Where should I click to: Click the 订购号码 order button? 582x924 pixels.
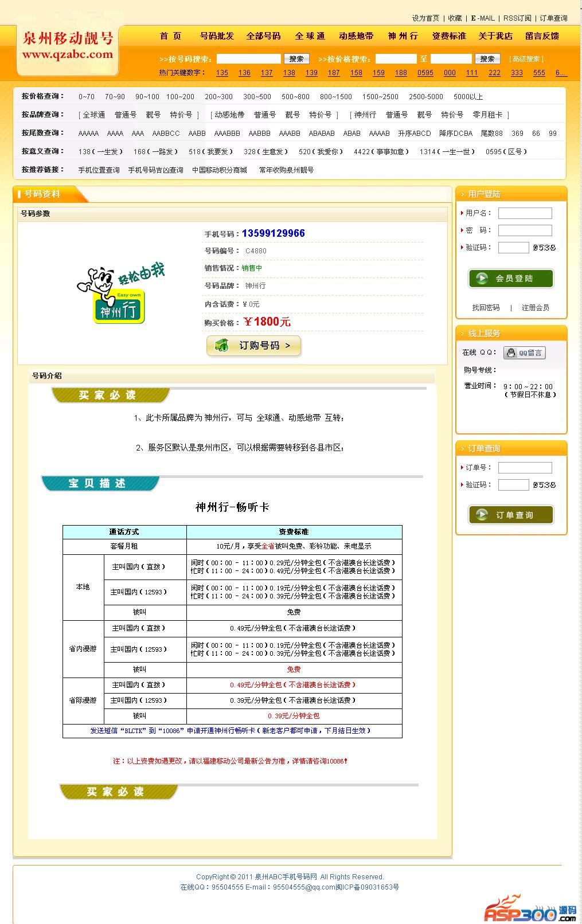253,346
